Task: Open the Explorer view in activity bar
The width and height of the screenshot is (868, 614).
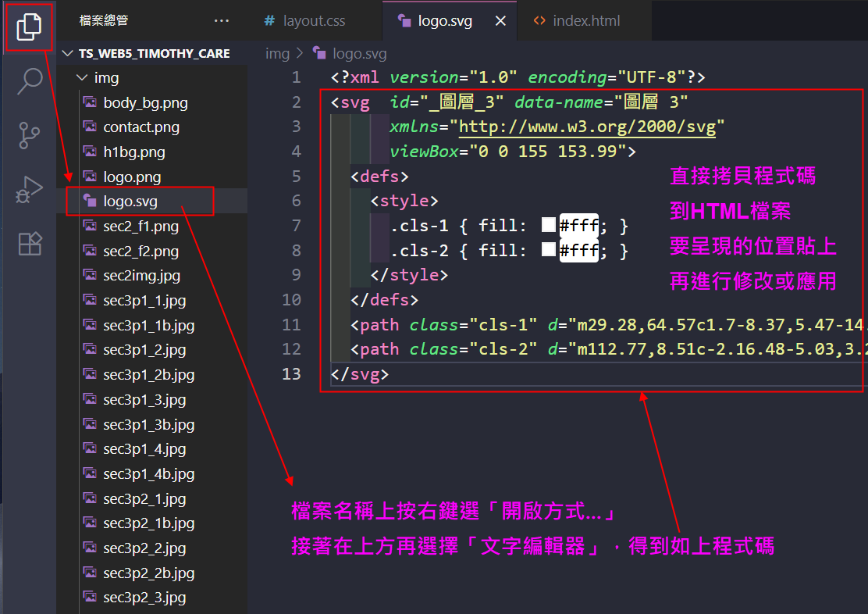Action: [29, 27]
